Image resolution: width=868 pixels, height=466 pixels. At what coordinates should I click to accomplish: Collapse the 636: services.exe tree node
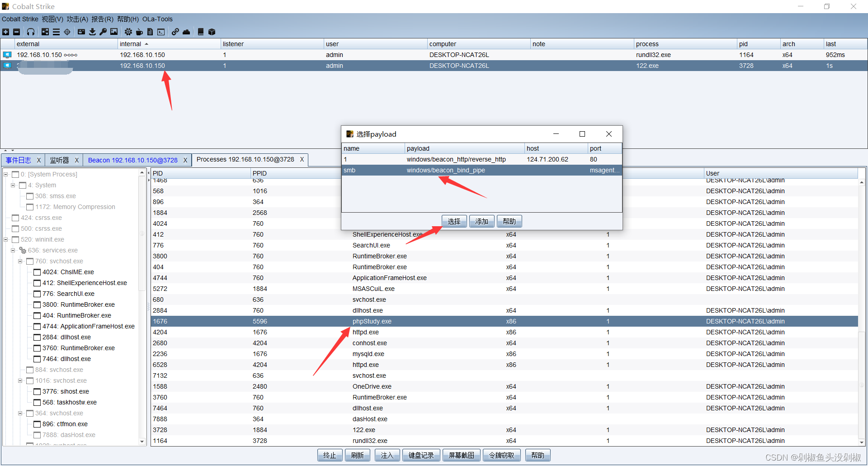coord(13,251)
